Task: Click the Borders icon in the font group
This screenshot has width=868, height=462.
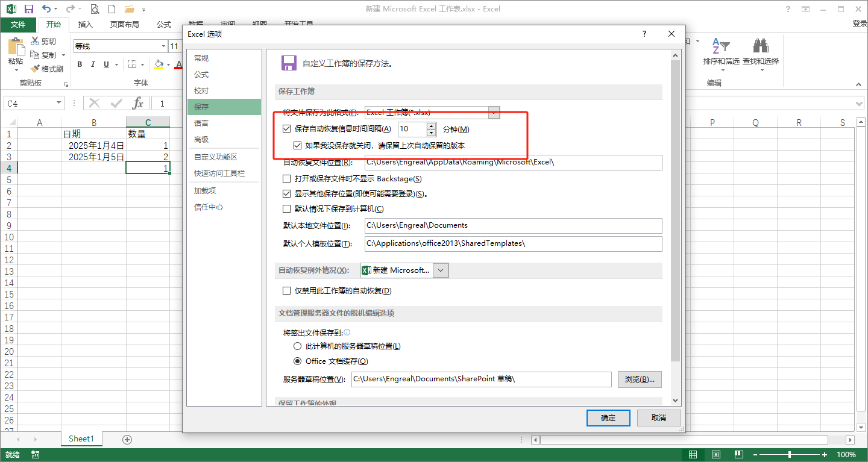Action: (x=132, y=64)
